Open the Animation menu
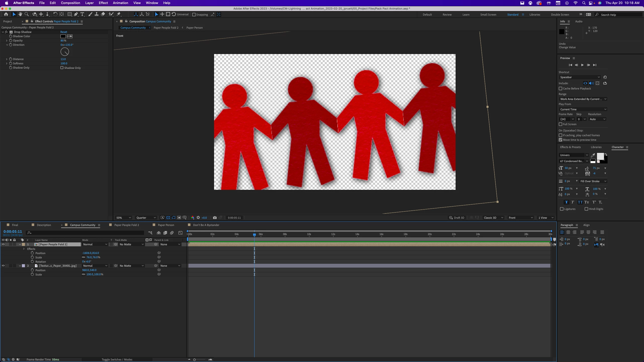 (120, 3)
